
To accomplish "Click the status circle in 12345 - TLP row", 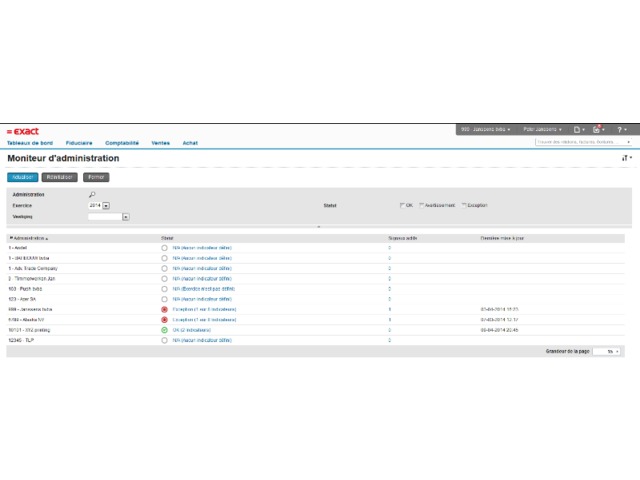I will coord(164,340).
